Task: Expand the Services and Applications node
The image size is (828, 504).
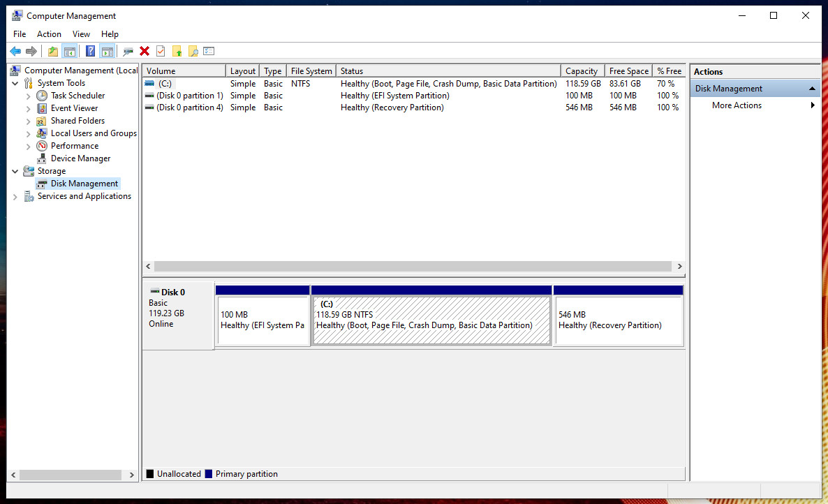Action: (x=15, y=197)
